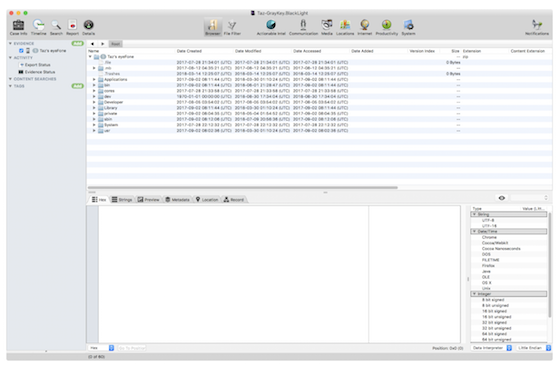The image size is (560, 367).
Task: Open the Details toolbar icon
Action: click(x=89, y=27)
